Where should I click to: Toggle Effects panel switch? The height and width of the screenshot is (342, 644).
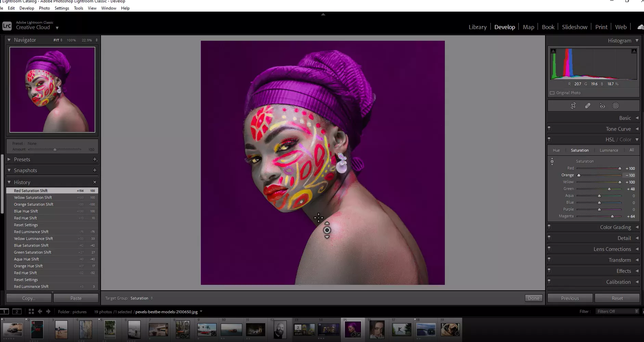[x=549, y=270]
